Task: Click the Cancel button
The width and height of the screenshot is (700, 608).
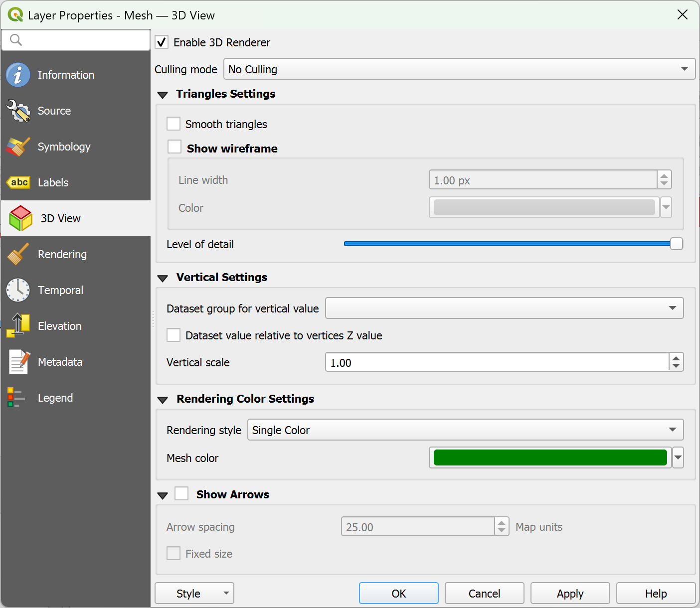Action: (x=485, y=593)
